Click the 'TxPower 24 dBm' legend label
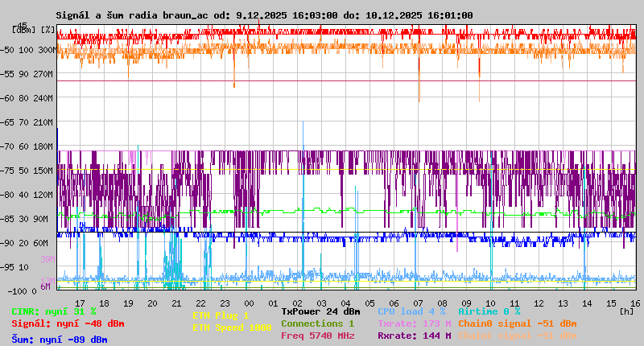 tap(320, 311)
